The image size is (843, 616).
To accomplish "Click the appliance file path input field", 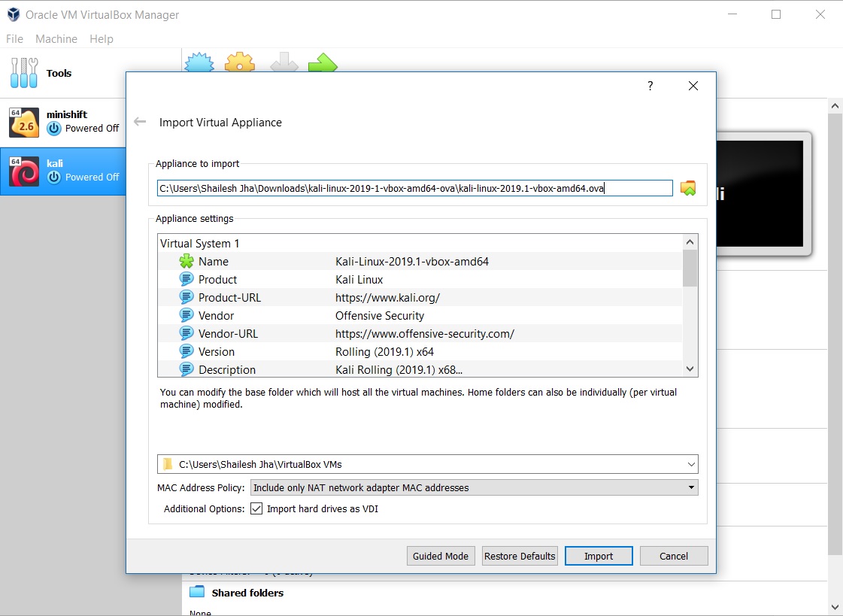I will [414, 188].
